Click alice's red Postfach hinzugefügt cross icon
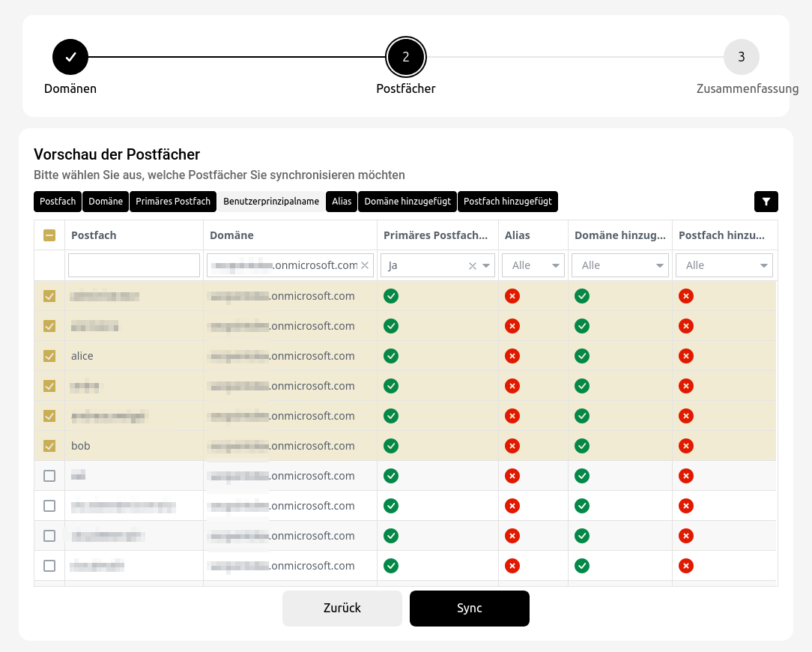Viewport: 812px width, 652px height. pyautogui.click(x=685, y=356)
